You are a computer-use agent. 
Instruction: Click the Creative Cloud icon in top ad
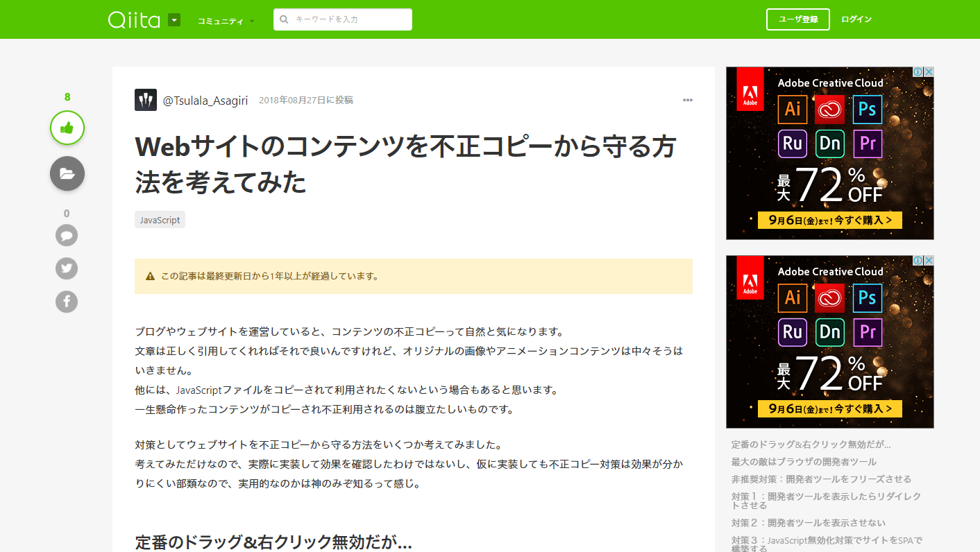(830, 109)
